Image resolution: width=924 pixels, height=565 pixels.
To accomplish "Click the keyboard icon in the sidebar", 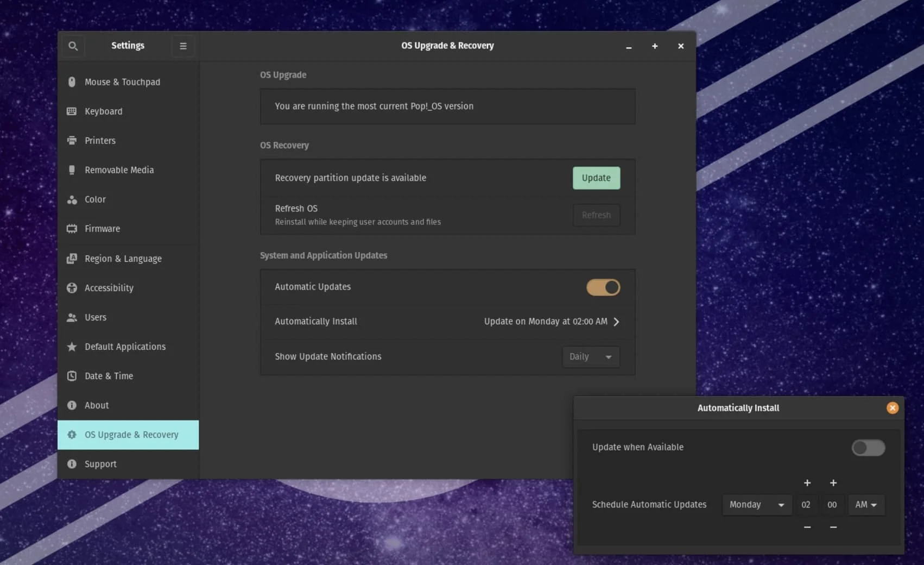I will point(72,111).
